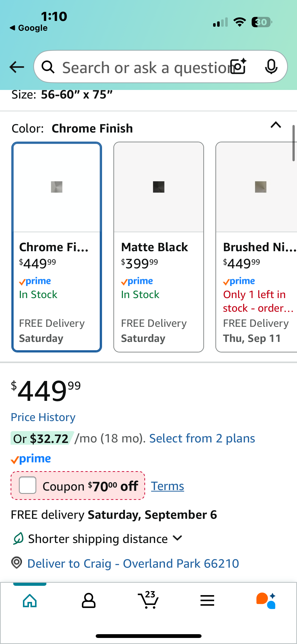The image size is (297, 644).
Task: Collapse the Color section chevron
Action: tap(276, 125)
